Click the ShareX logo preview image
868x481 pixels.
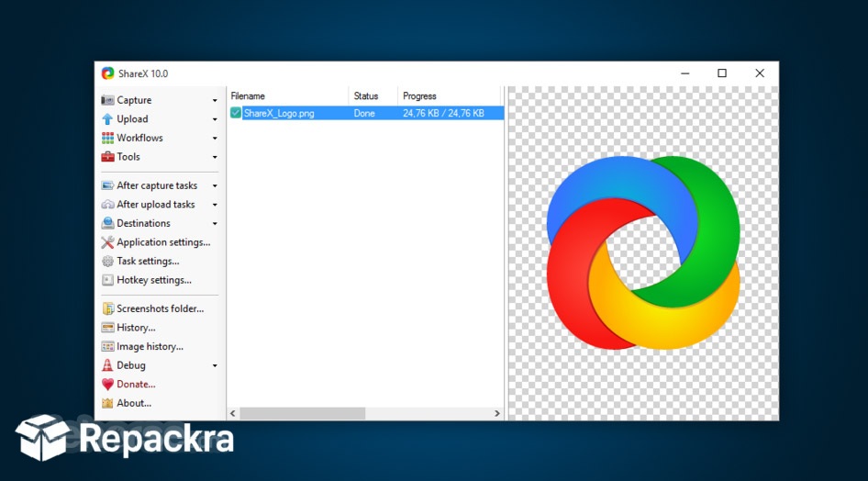tap(643, 253)
